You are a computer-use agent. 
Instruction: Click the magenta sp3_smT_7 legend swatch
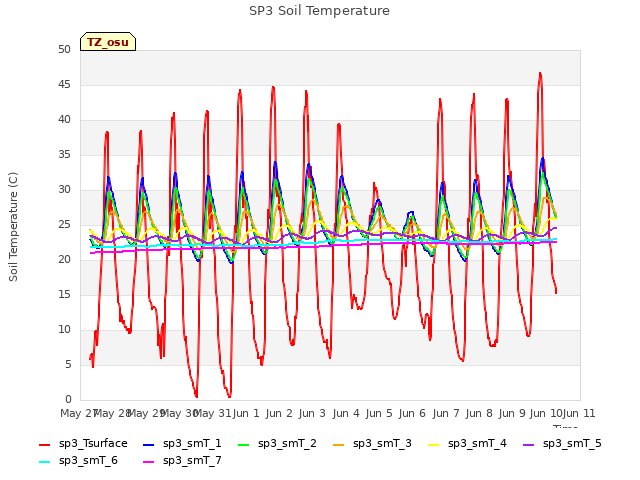pos(149,462)
